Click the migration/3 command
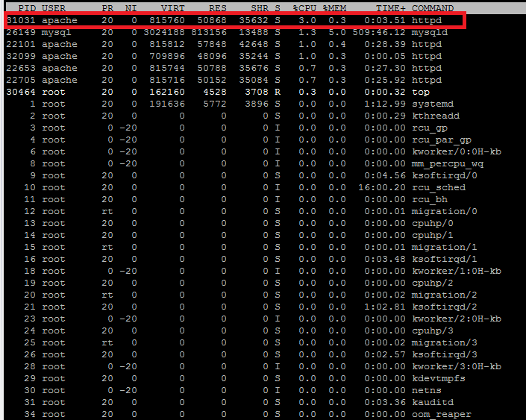The width and height of the screenshot is (526, 420). tap(445, 343)
